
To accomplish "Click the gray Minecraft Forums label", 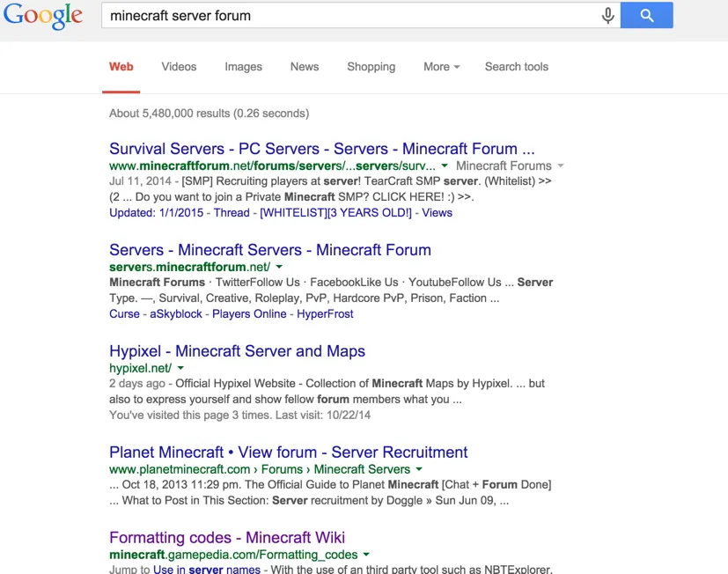I will coord(504,166).
